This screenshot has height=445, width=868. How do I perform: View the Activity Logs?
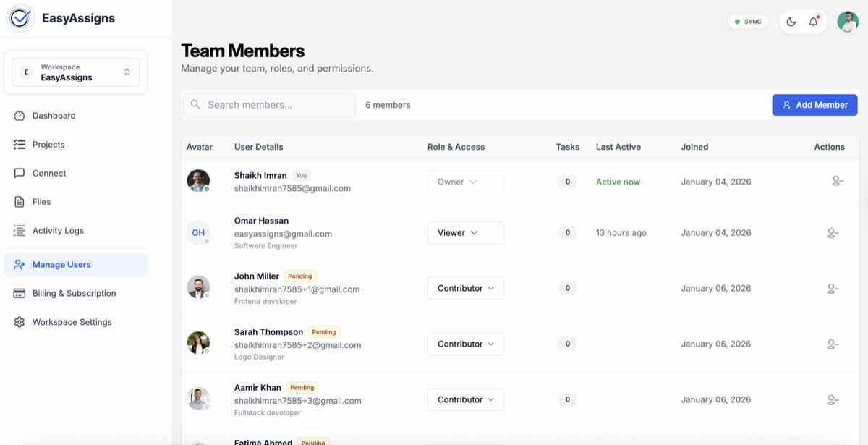[x=58, y=230]
